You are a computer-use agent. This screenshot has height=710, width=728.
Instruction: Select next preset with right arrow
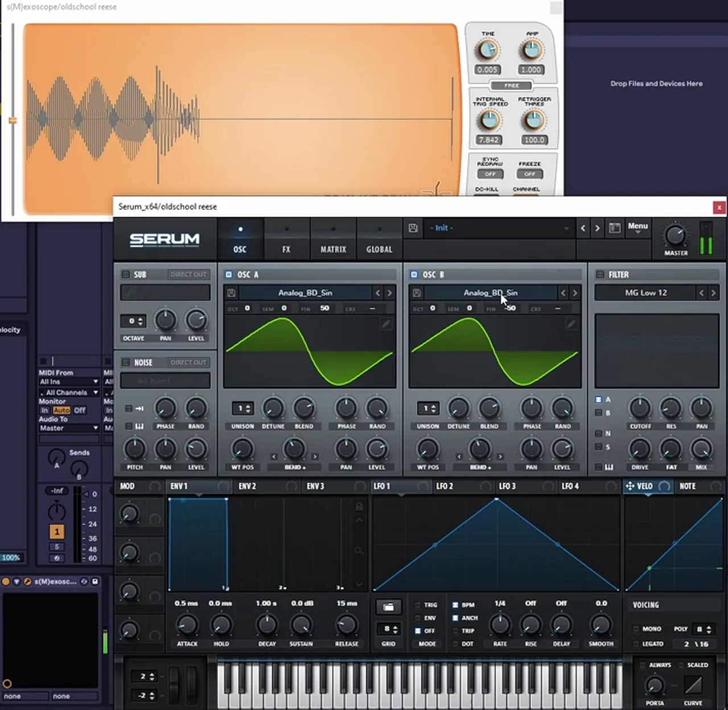597,228
